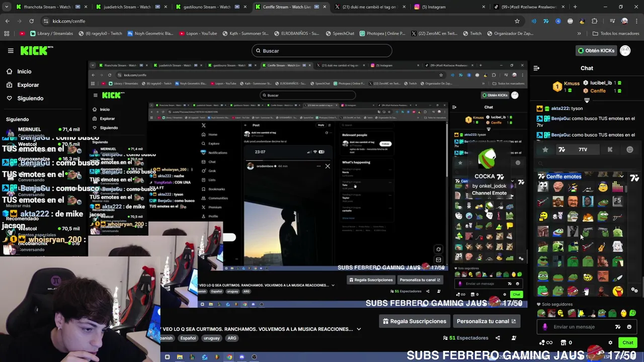Viewport: 644px width, 362px height.
Task: Open a new browser tab
Action: tap(575, 7)
